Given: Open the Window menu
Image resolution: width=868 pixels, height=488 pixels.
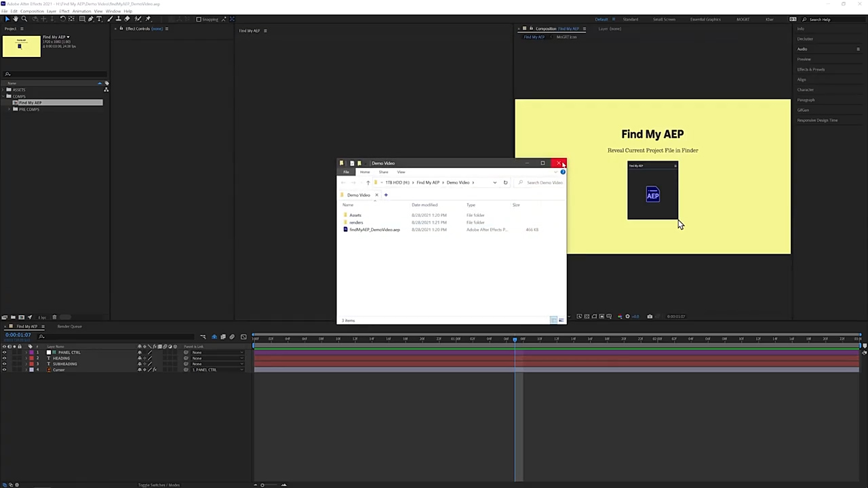Looking at the screenshot, I should point(113,12).
